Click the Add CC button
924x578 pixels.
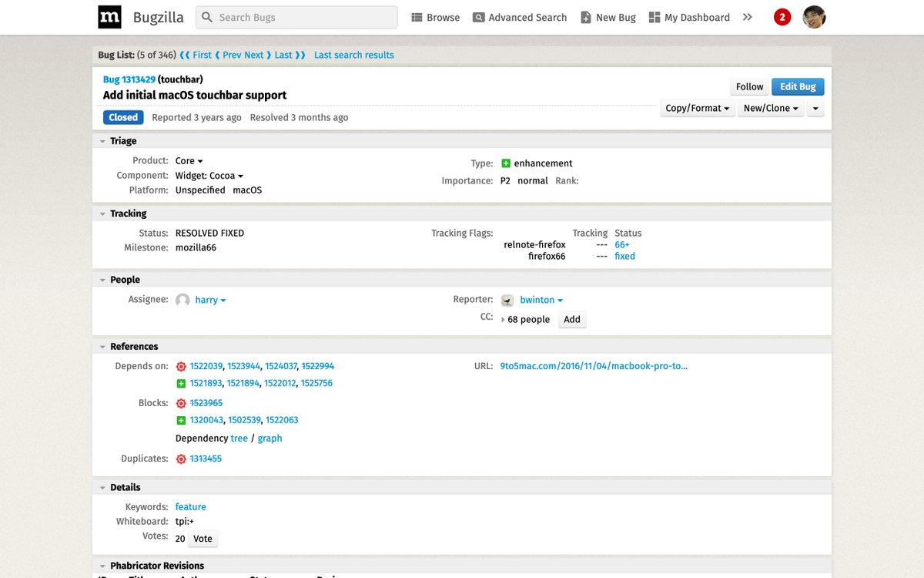(x=572, y=319)
